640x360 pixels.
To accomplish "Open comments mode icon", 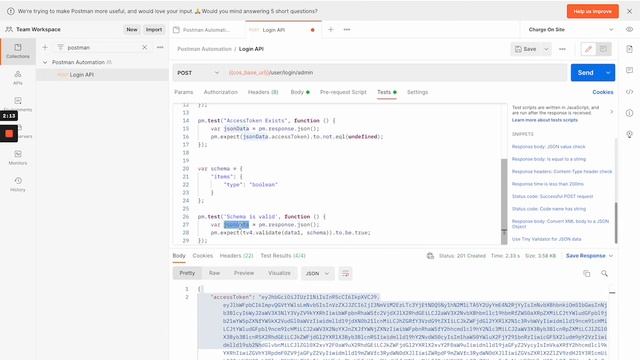I will pos(603,49).
